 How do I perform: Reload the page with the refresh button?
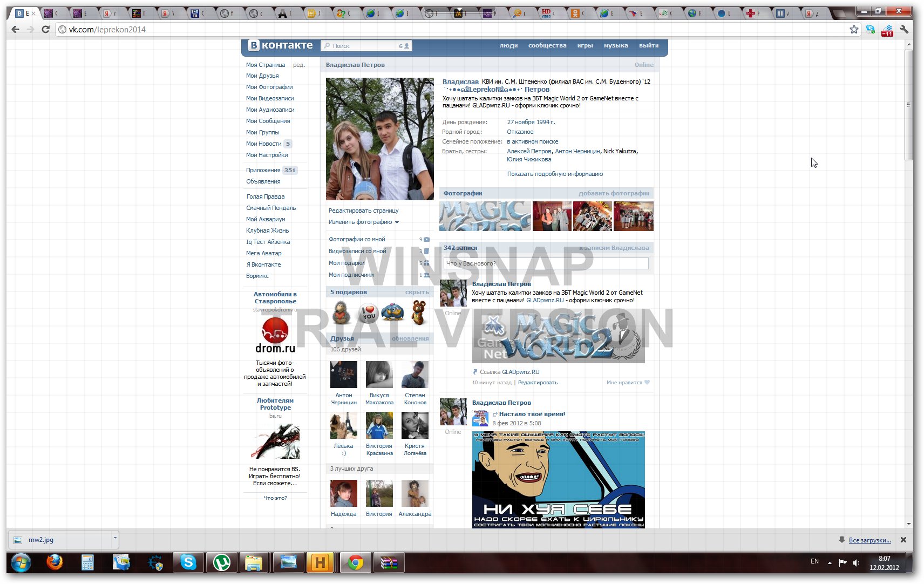(46, 30)
